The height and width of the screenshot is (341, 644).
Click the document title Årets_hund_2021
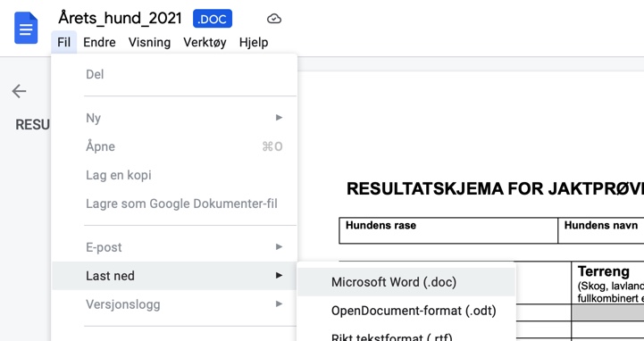coord(120,18)
